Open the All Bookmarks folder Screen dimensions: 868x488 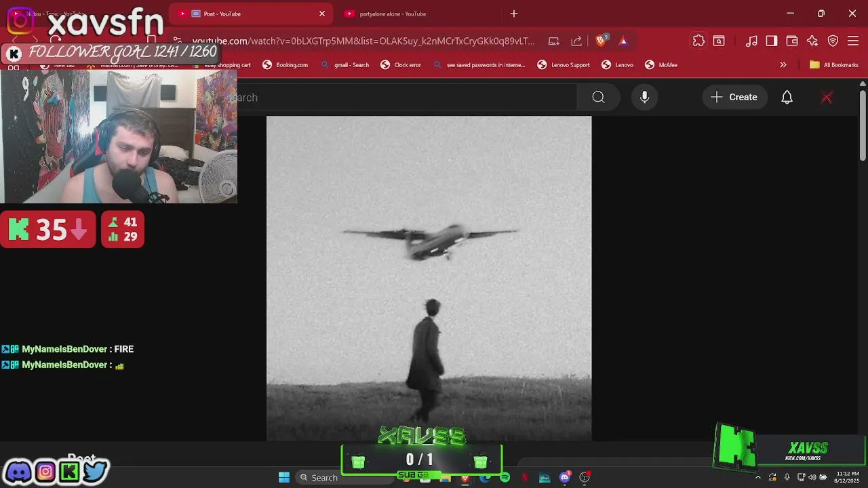(834, 65)
